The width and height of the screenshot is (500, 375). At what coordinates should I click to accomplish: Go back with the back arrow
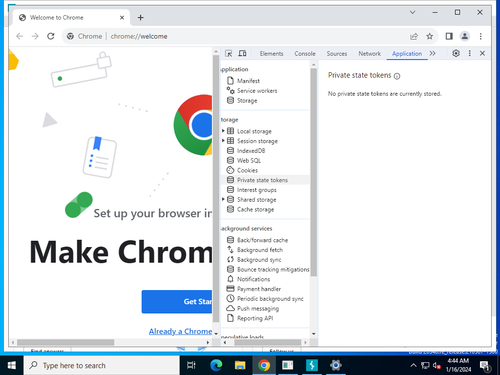click(20, 36)
